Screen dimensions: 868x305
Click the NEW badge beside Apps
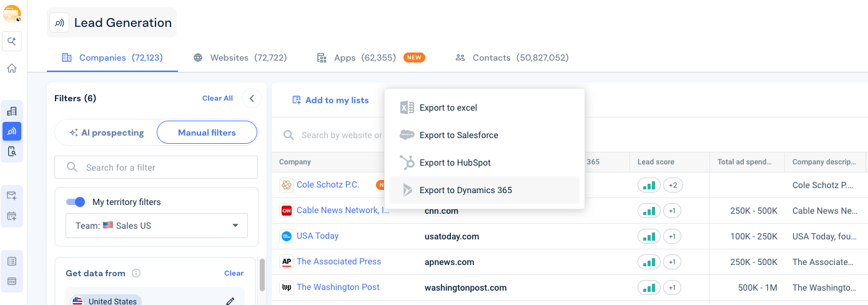[414, 57]
